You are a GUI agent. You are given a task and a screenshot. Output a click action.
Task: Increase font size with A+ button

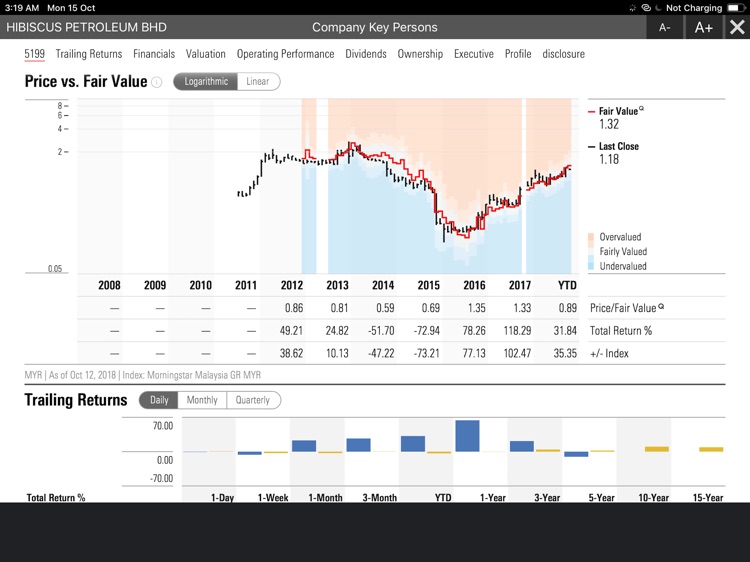[704, 27]
